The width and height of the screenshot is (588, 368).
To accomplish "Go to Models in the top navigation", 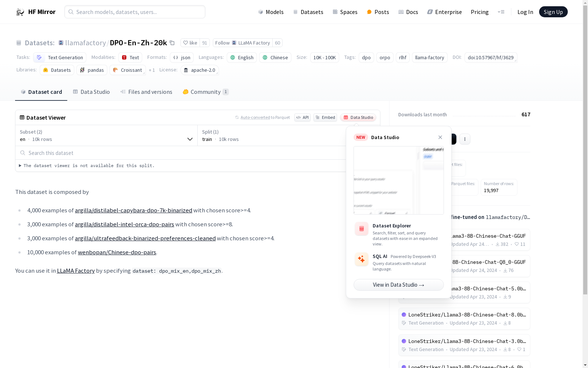I will pyautogui.click(x=271, y=12).
